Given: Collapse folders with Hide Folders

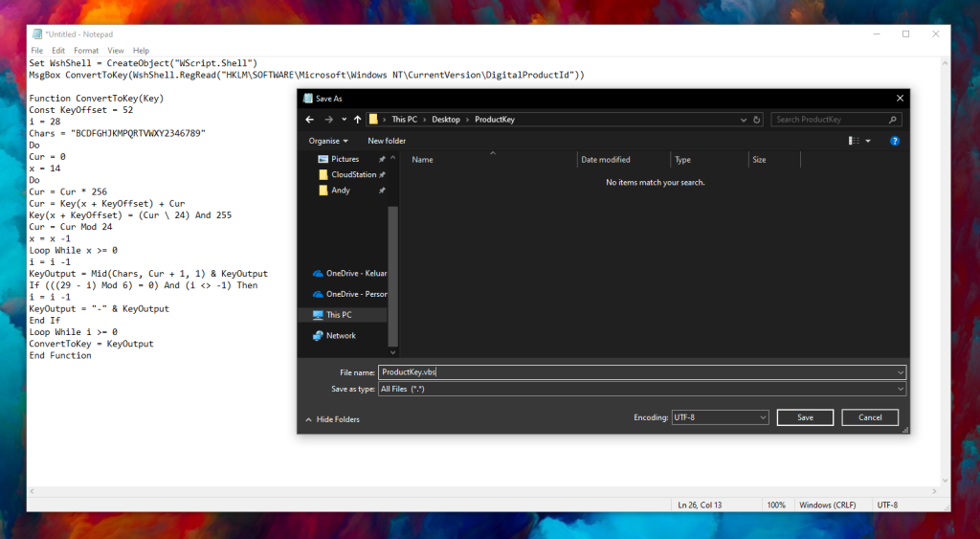Looking at the screenshot, I should coord(332,419).
